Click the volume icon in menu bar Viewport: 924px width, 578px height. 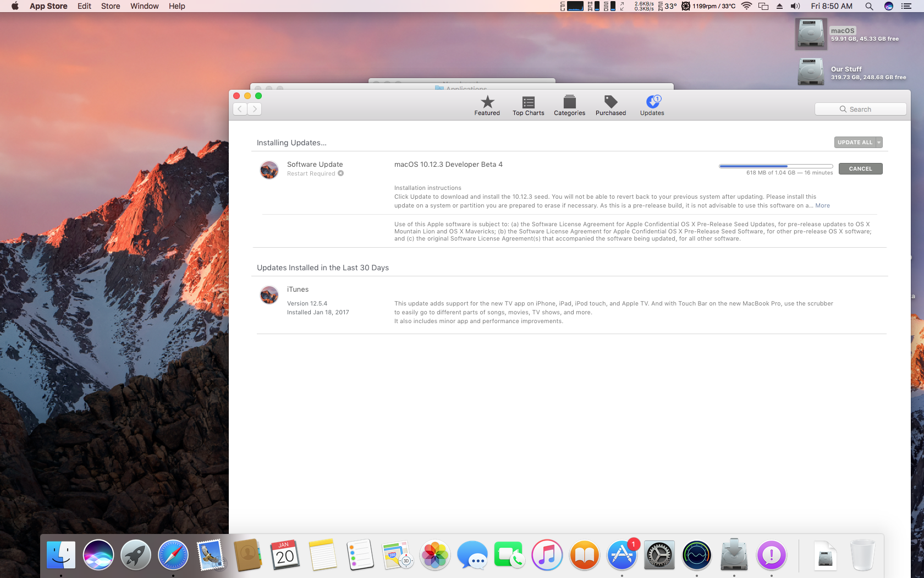(795, 6)
